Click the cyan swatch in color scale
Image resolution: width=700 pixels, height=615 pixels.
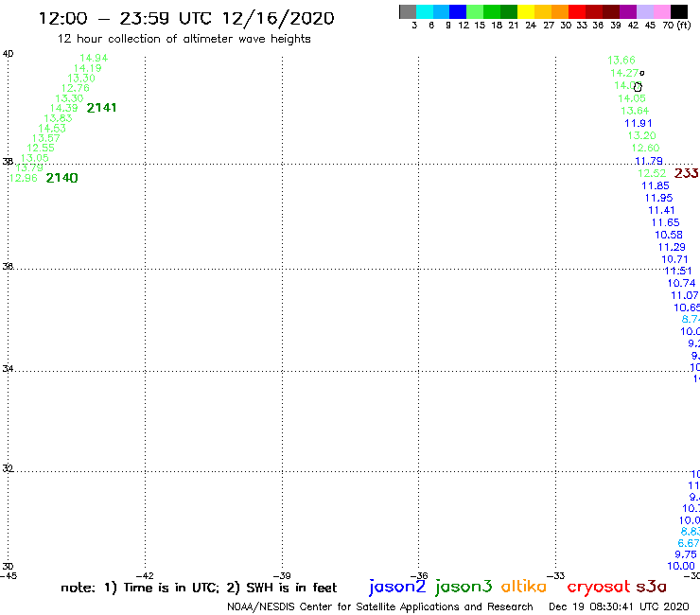425,11
